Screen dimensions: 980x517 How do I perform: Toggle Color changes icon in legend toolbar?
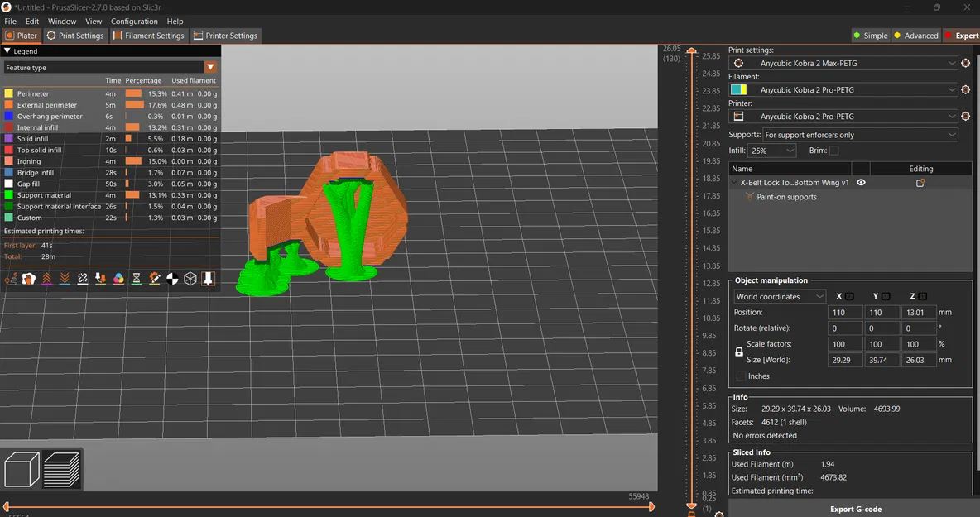pos(118,279)
